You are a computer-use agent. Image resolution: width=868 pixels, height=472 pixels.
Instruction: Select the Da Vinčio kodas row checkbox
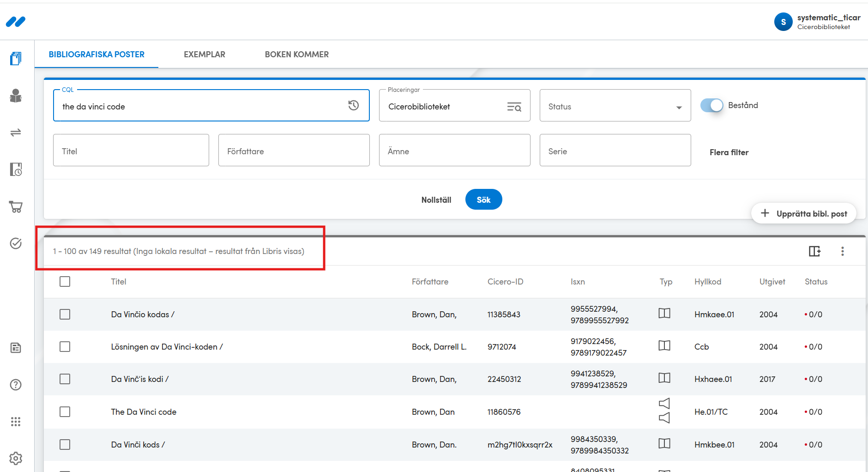pos(65,315)
